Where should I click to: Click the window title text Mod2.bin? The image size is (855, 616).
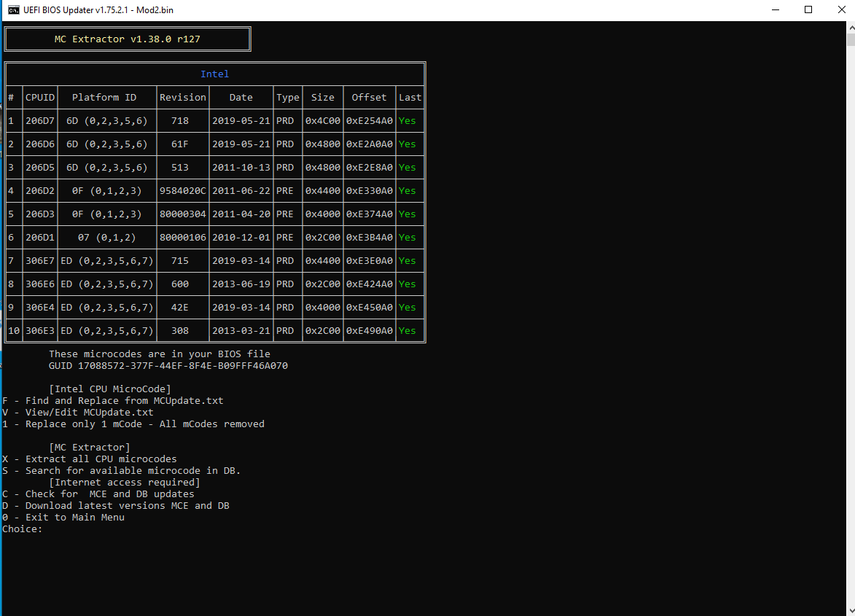(155, 9)
